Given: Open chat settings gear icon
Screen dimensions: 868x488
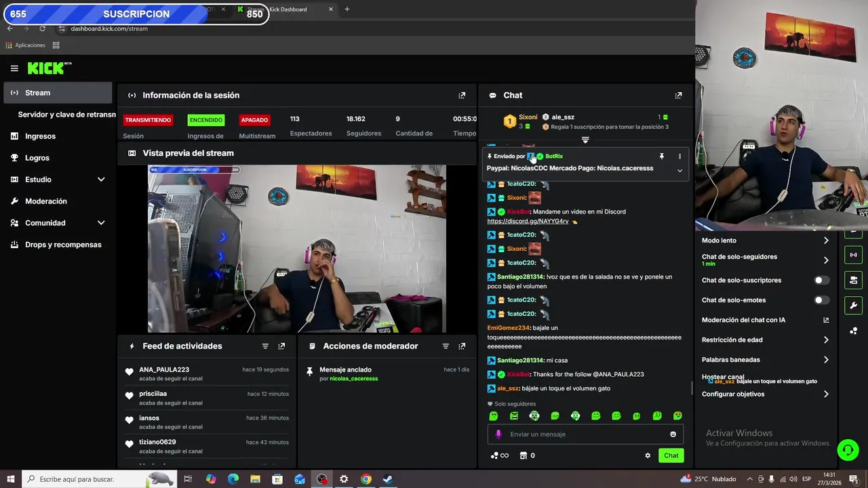Looking at the screenshot, I should coord(648,455).
